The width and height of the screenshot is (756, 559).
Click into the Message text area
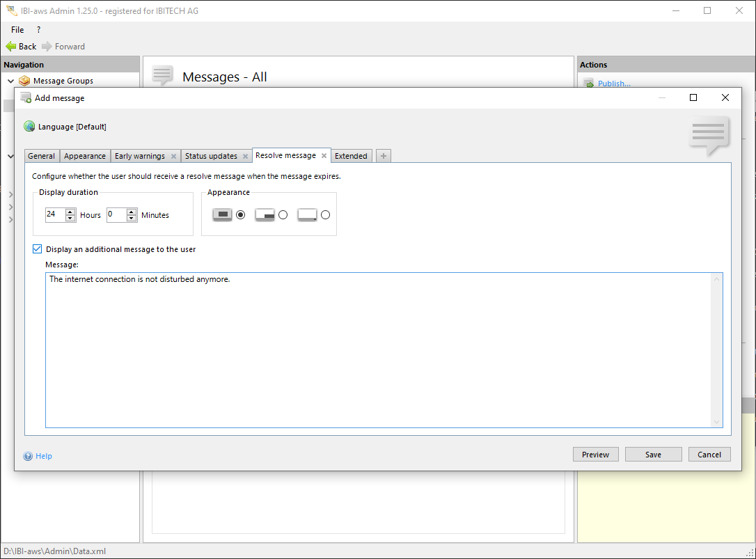(376, 348)
